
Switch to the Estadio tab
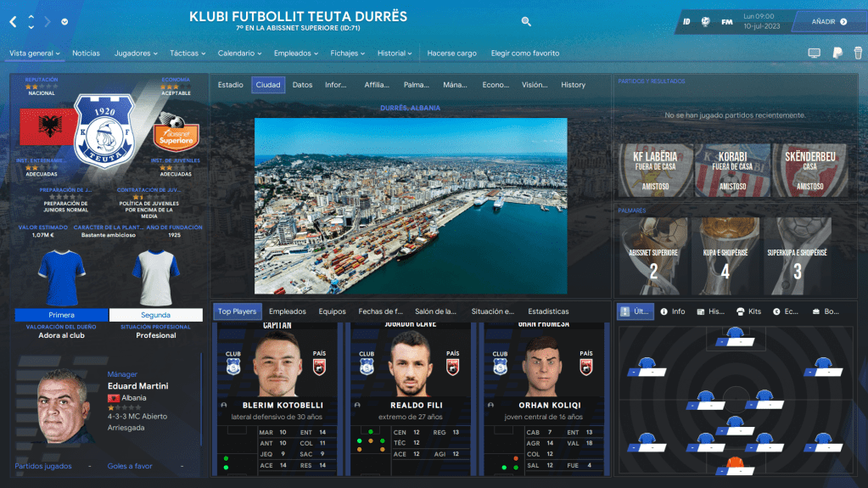230,85
